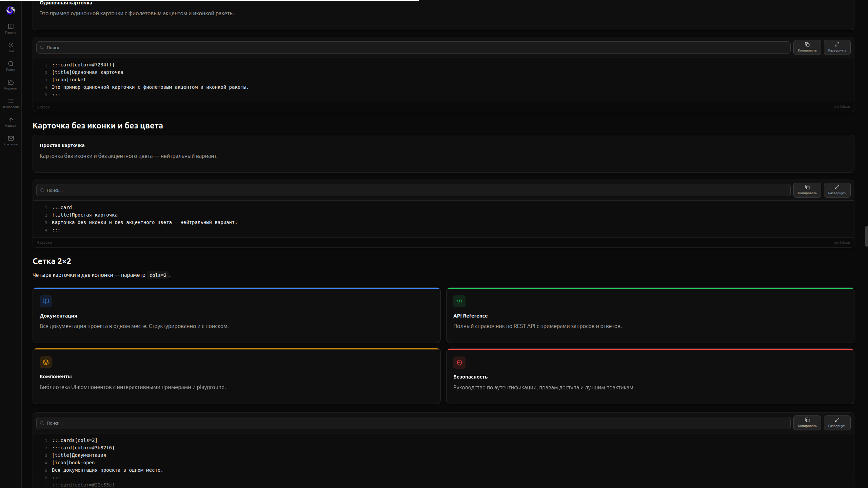
Task: Click the layers icon on Компоненты card
Action: (x=45, y=362)
